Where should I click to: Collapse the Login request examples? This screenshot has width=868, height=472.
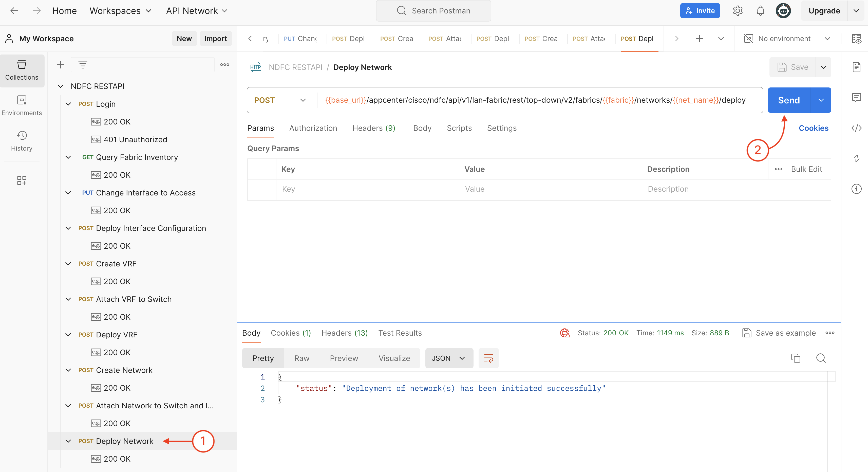(x=68, y=104)
